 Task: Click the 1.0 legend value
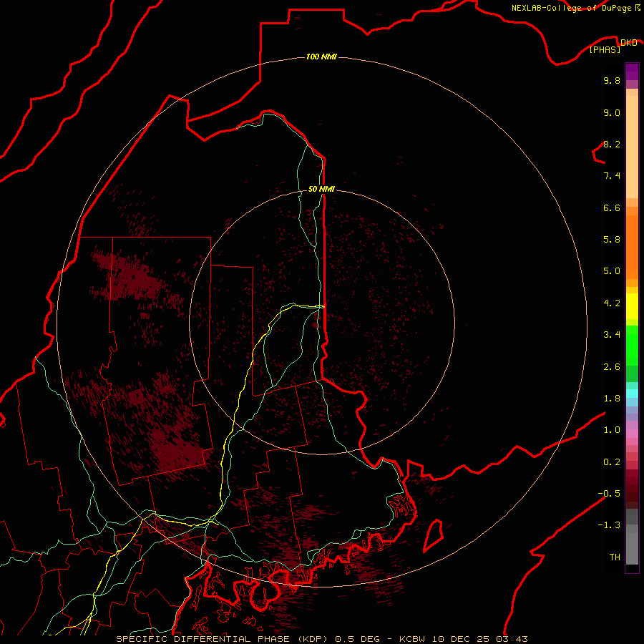click(x=612, y=430)
